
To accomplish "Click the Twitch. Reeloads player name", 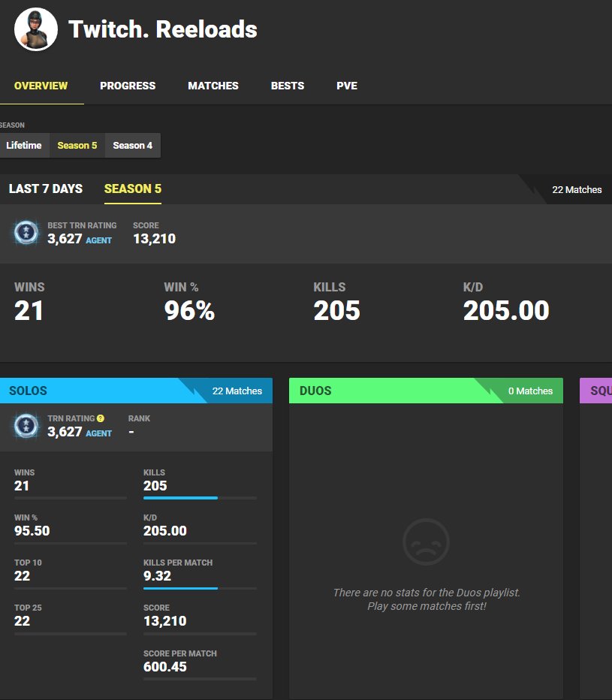I will pos(162,29).
